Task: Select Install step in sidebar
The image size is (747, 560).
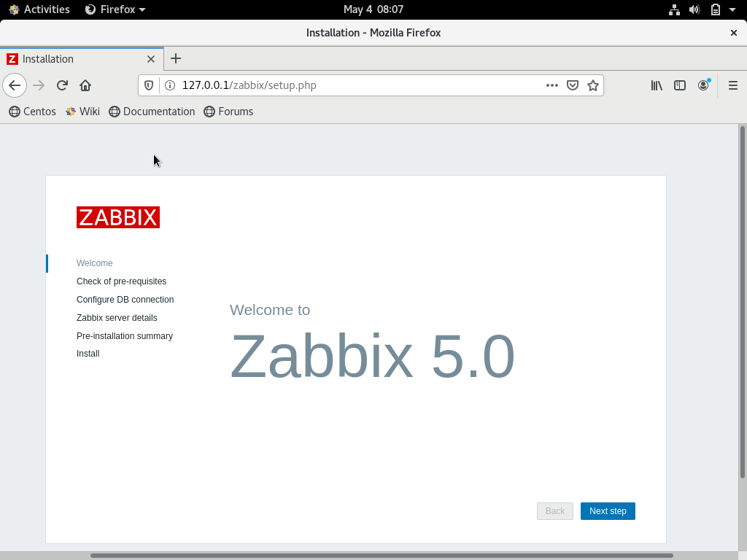Action: (88, 354)
